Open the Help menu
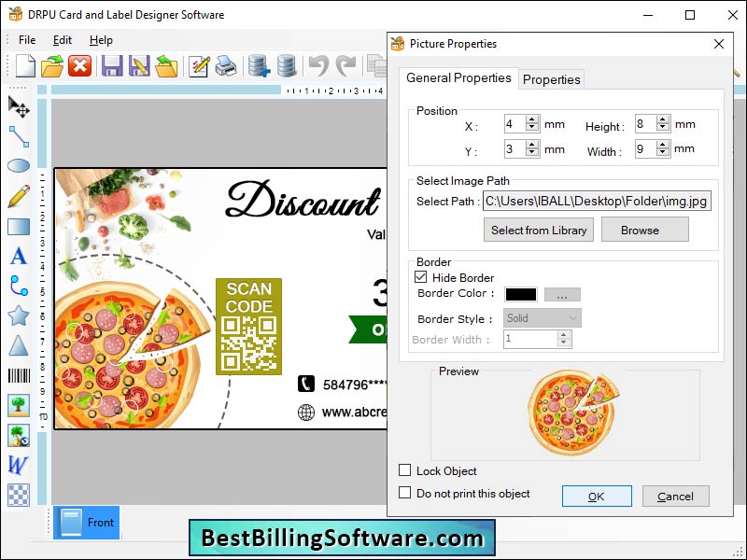This screenshot has height=560, width=747. click(x=101, y=40)
